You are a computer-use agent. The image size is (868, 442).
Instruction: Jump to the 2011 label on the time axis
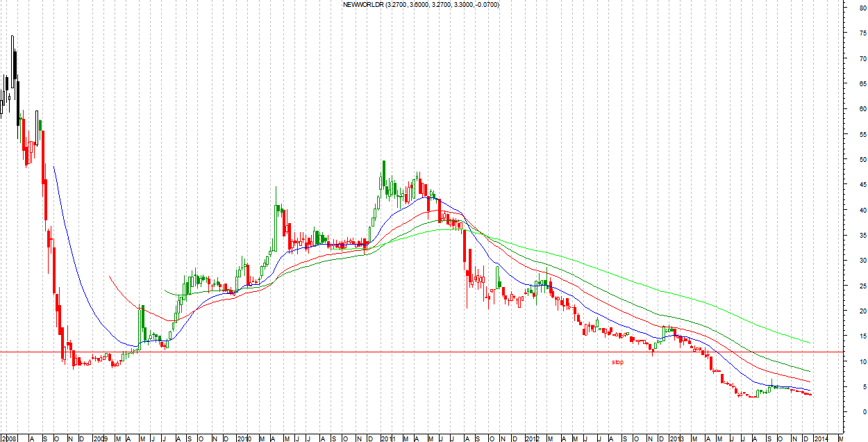coord(387,439)
